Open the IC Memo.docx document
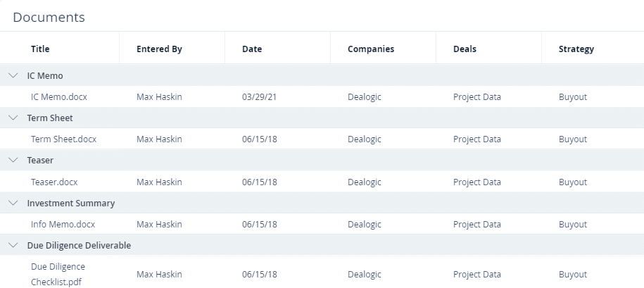This screenshot has width=644, height=288. (x=59, y=97)
